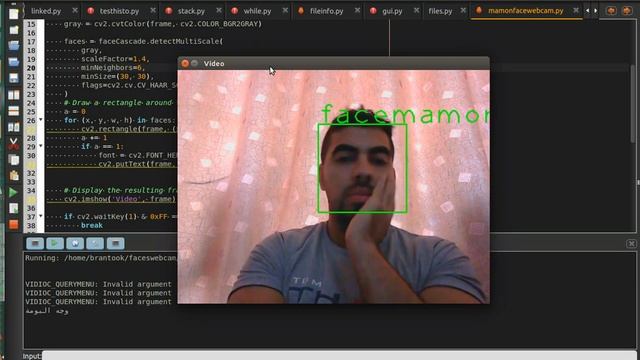Click the Copy icon in sidebar
Screen dimensions: 640x360
13,160
